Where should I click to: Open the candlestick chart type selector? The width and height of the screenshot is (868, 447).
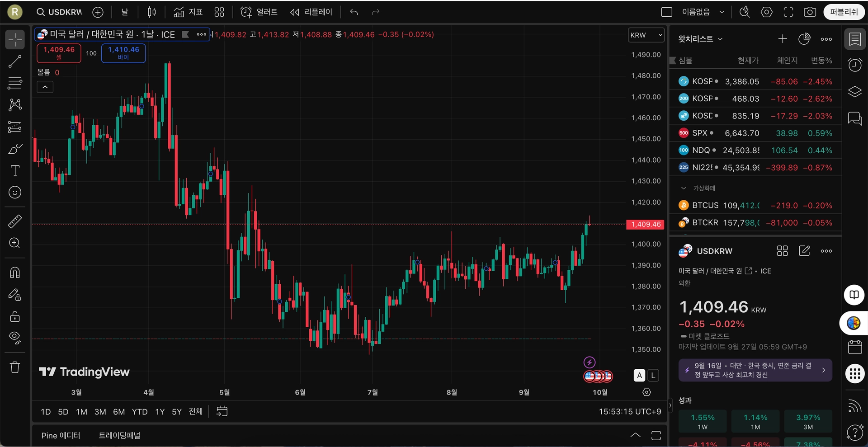point(152,12)
